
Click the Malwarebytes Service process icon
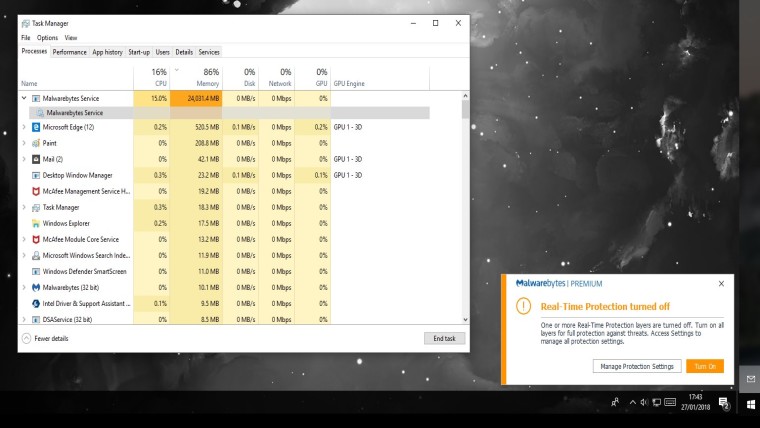click(36, 98)
